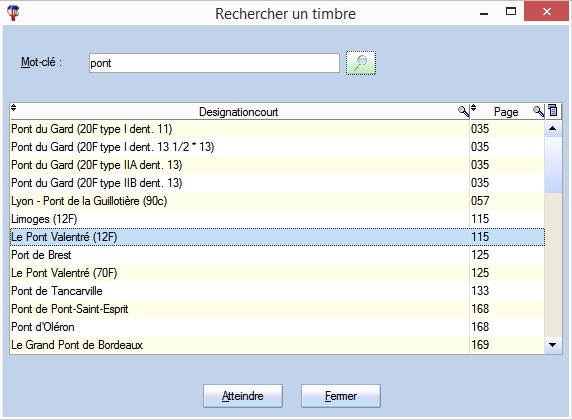Select row Pont du Gard (20F type I dent. 11)
The width and height of the screenshot is (572, 420).
pos(277,129)
